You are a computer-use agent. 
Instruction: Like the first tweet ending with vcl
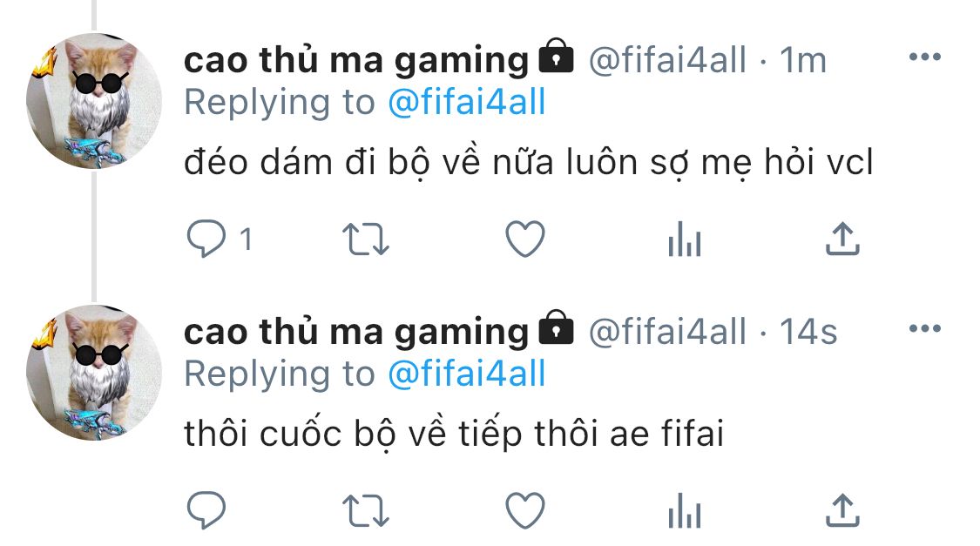click(525, 239)
